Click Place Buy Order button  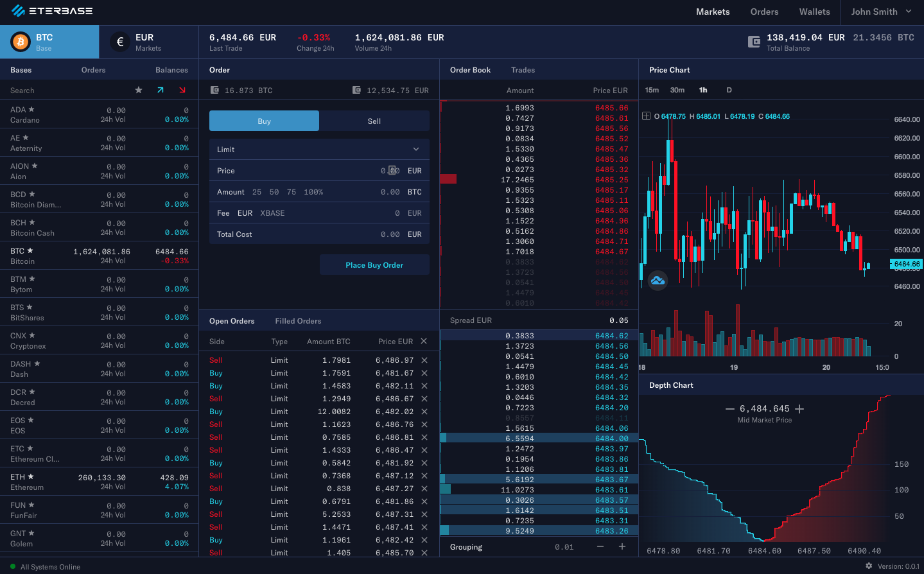[374, 265]
